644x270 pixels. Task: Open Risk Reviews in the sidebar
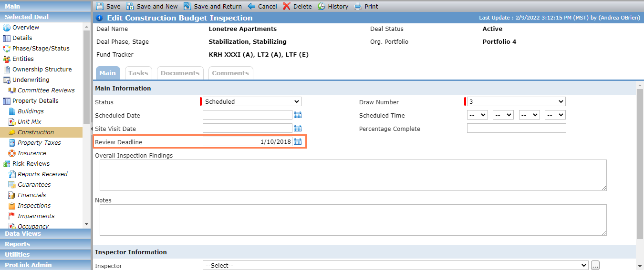coord(31,164)
